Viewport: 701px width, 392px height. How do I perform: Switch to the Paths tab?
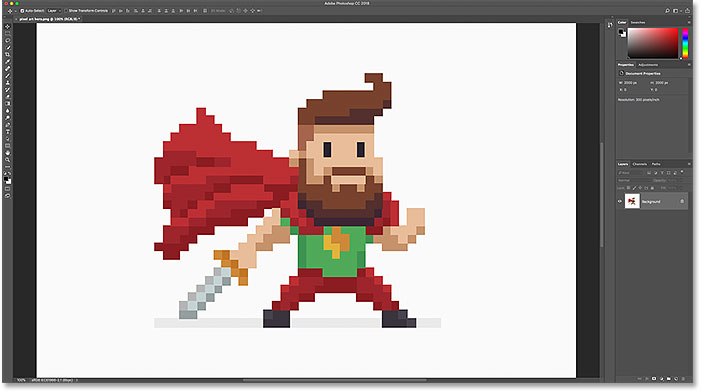(656, 164)
